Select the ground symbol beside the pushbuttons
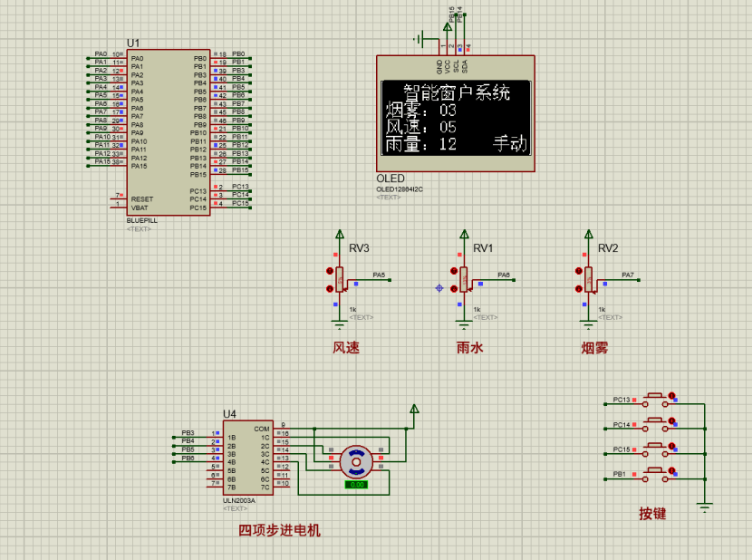The image size is (752, 560). click(x=705, y=507)
